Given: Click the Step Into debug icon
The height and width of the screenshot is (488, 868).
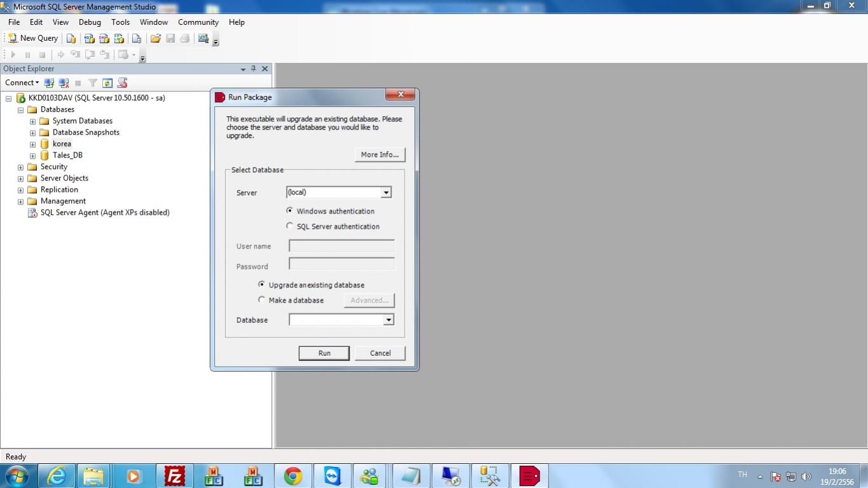Looking at the screenshot, I should click(76, 55).
